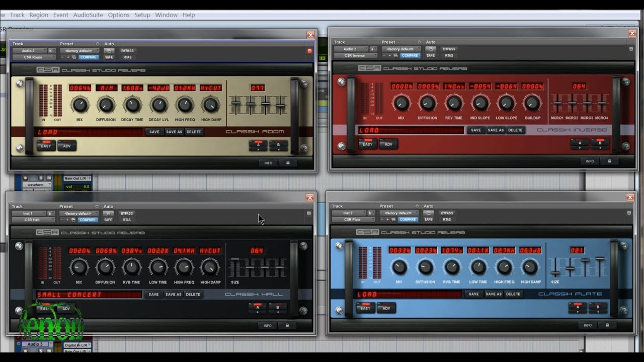Click the HIGH DAMP knob in Classik Plate
This screenshot has height=362, width=644.
click(x=530, y=267)
